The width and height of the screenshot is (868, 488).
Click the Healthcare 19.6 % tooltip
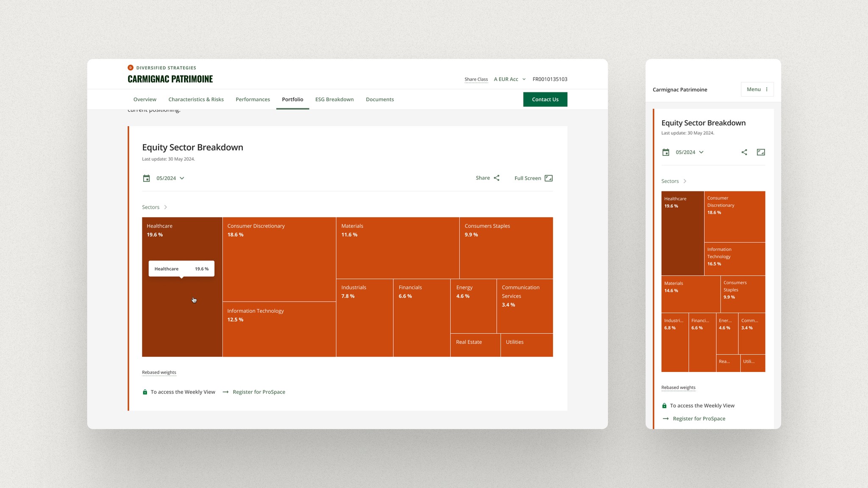point(181,269)
